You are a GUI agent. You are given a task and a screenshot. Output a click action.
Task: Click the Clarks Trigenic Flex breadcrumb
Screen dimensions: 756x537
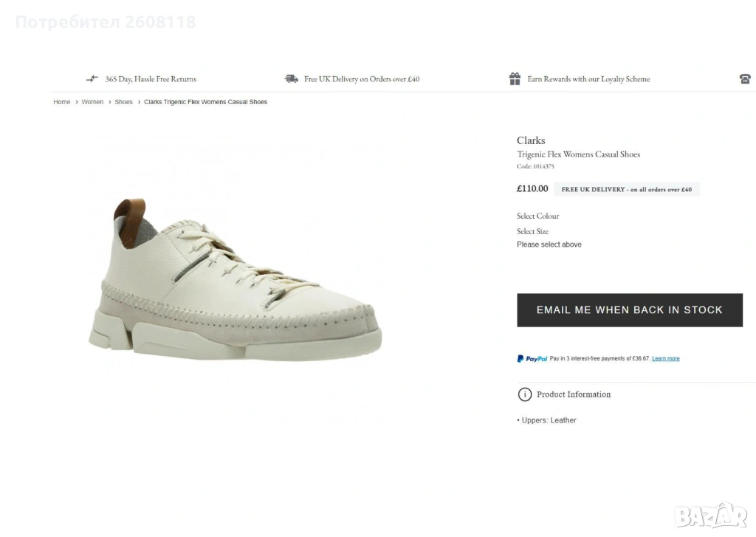205,102
